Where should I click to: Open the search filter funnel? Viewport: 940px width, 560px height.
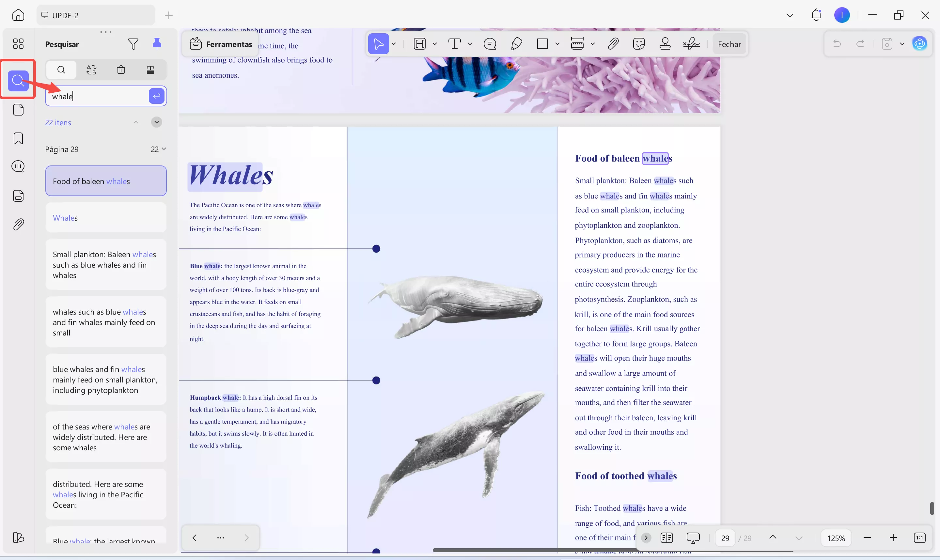pos(133,44)
